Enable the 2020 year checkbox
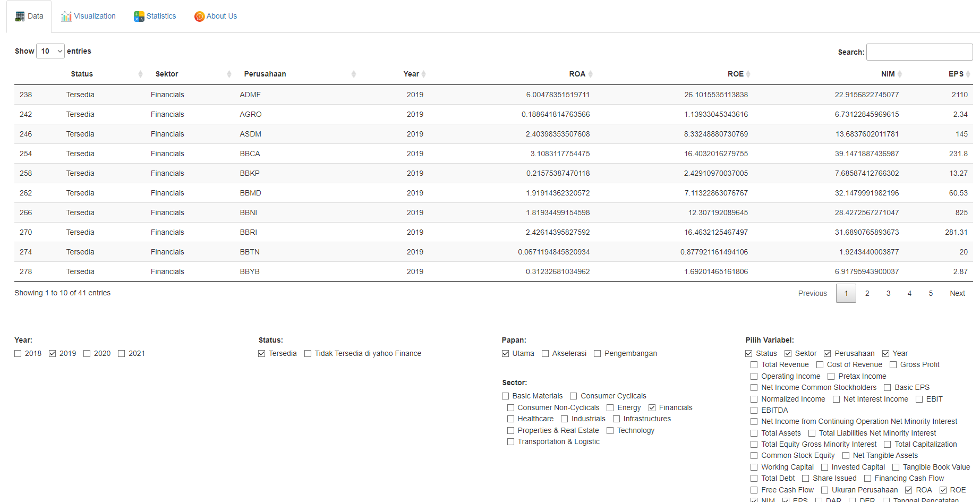This screenshot has width=980, height=502. tap(87, 354)
